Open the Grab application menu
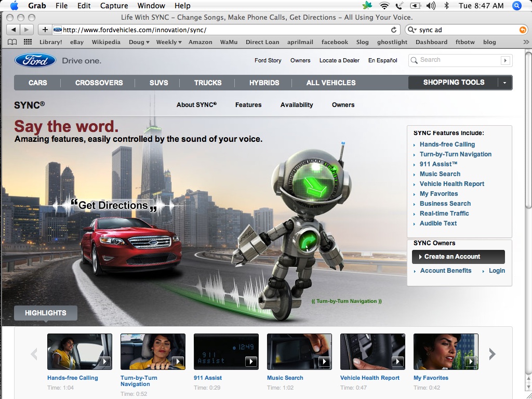532x399 pixels. point(37,6)
